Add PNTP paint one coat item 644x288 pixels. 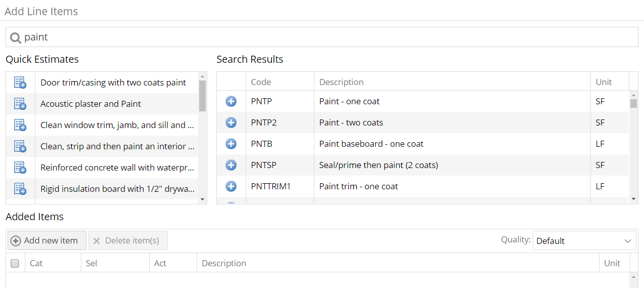tap(231, 101)
